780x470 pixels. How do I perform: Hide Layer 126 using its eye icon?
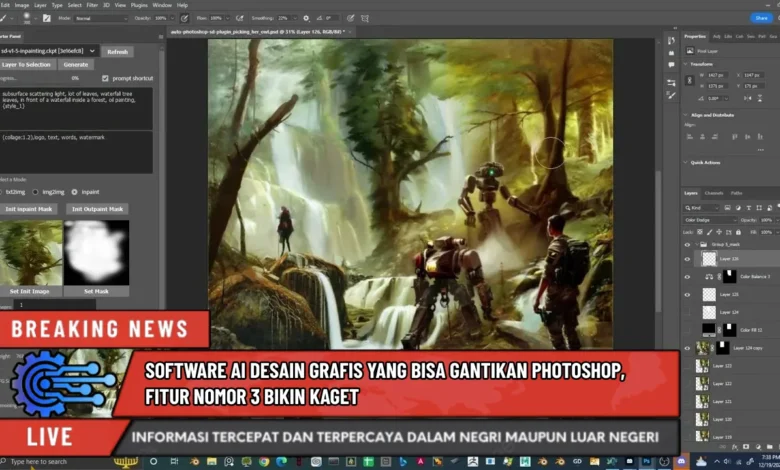point(687,259)
